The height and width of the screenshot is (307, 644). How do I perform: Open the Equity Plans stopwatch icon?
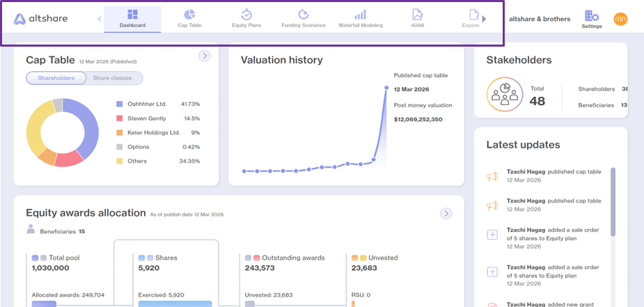tap(246, 15)
